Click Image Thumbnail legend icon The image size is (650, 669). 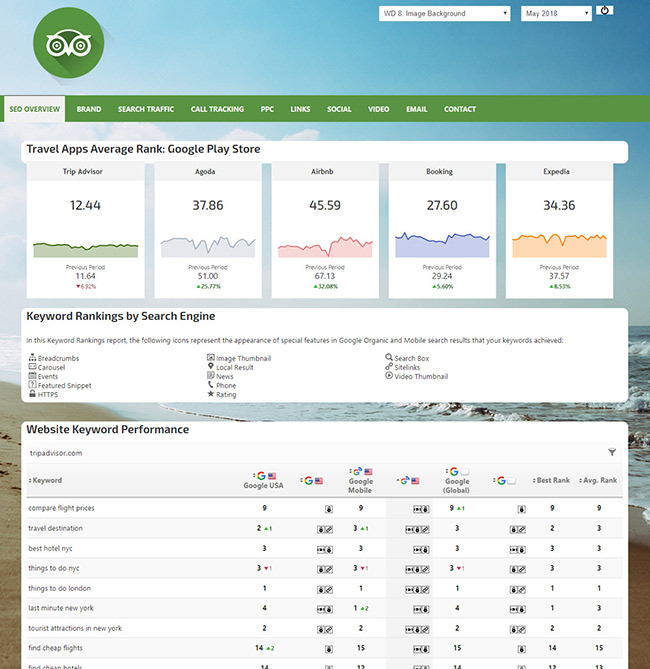[x=210, y=358]
